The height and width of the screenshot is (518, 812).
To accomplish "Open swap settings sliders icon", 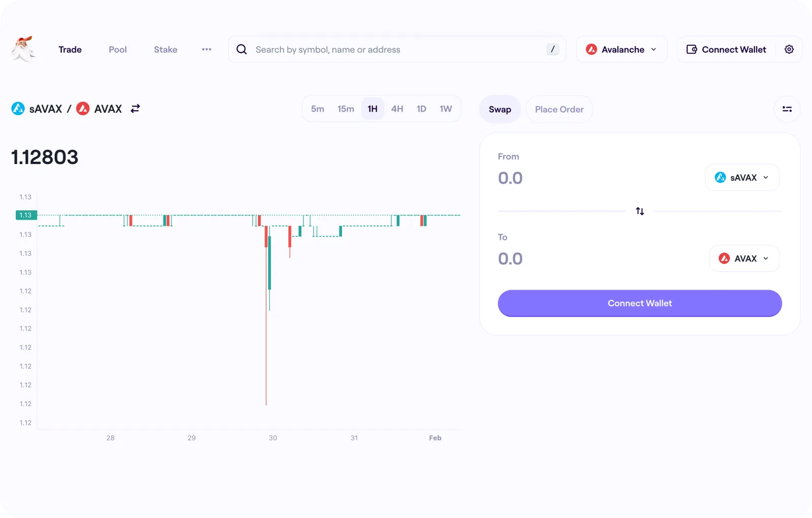I will [787, 109].
